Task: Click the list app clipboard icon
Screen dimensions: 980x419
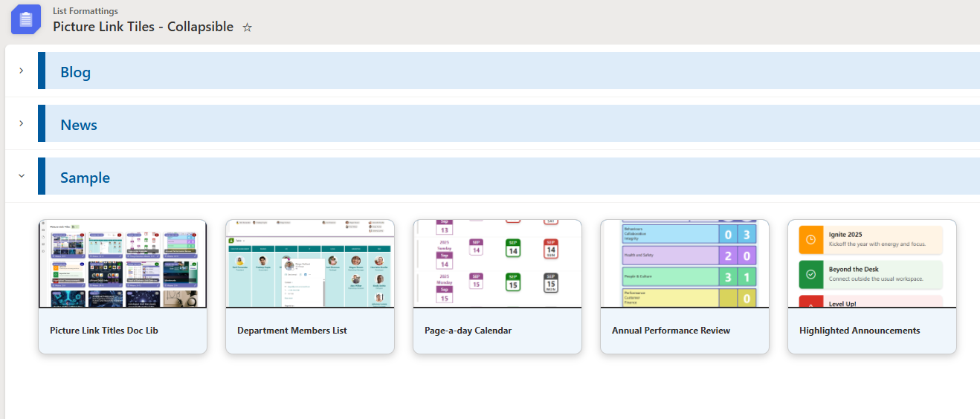Action: coord(26,19)
